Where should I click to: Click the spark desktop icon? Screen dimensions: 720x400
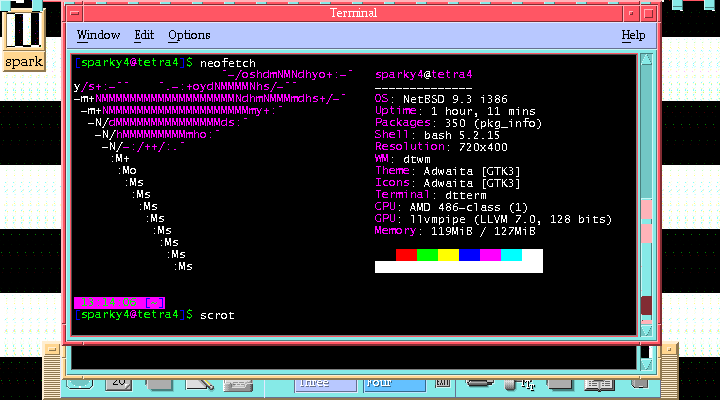tap(23, 38)
